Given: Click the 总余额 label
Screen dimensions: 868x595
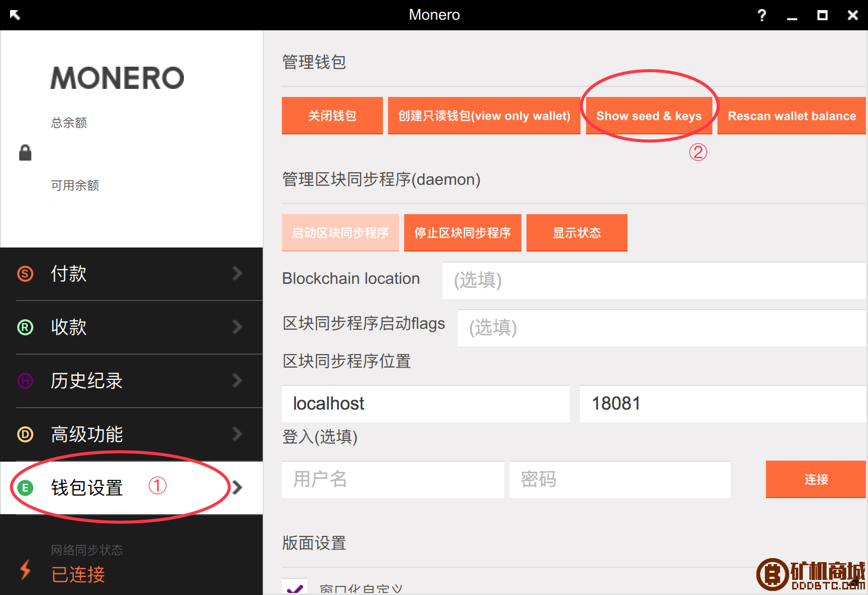Looking at the screenshot, I should [69, 123].
